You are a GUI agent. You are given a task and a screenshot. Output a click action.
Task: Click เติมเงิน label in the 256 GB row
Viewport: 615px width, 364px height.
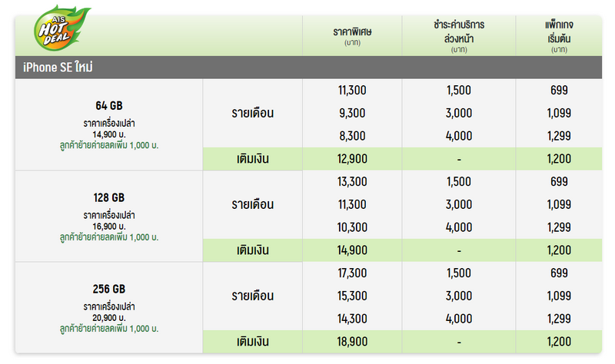pyautogui.click(x=253, y=341)
